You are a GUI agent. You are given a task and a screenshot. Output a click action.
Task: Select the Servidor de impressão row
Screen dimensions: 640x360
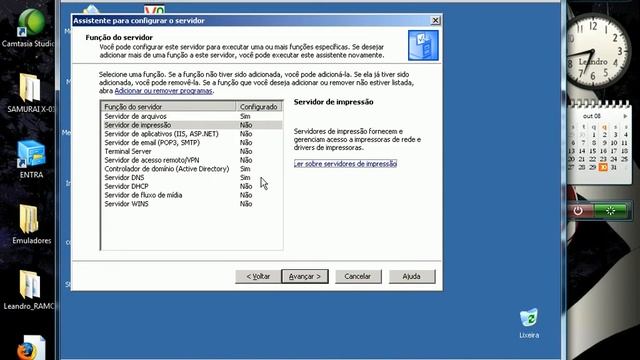pyautogui.click(x=191, y=125)
